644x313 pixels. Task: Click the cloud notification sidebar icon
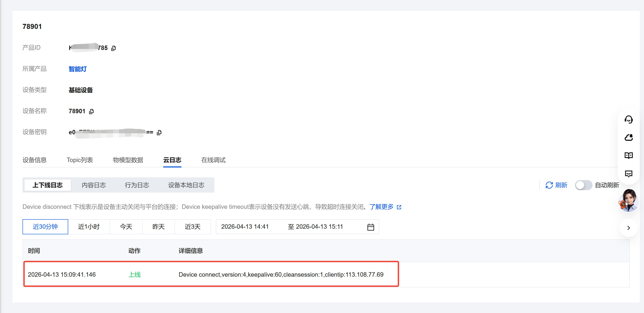tap(628, 138)
